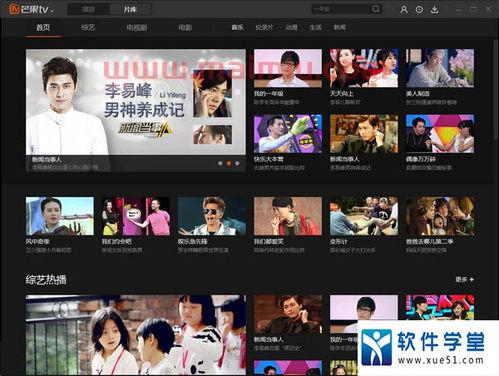Open the 偶像万万碎 video thumbnail
The image size is (499, 376).
point(440,134)
